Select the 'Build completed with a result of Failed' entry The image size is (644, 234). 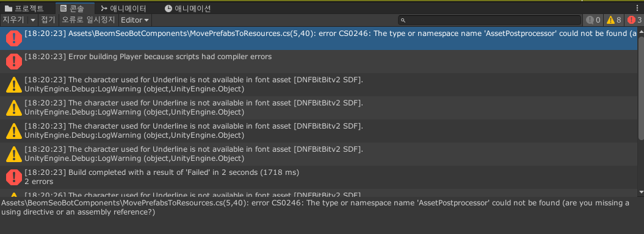pos(319,177)
